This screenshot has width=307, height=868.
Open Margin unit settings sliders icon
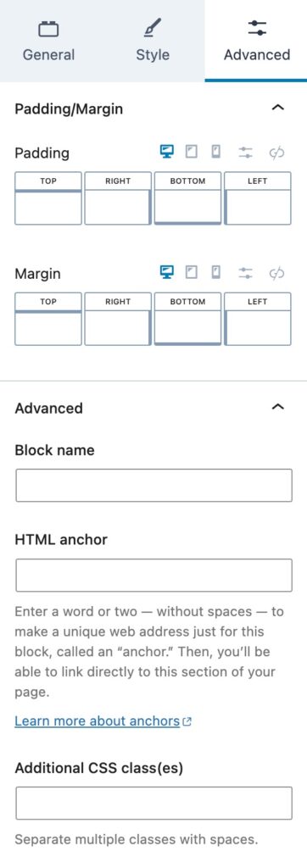245,273
